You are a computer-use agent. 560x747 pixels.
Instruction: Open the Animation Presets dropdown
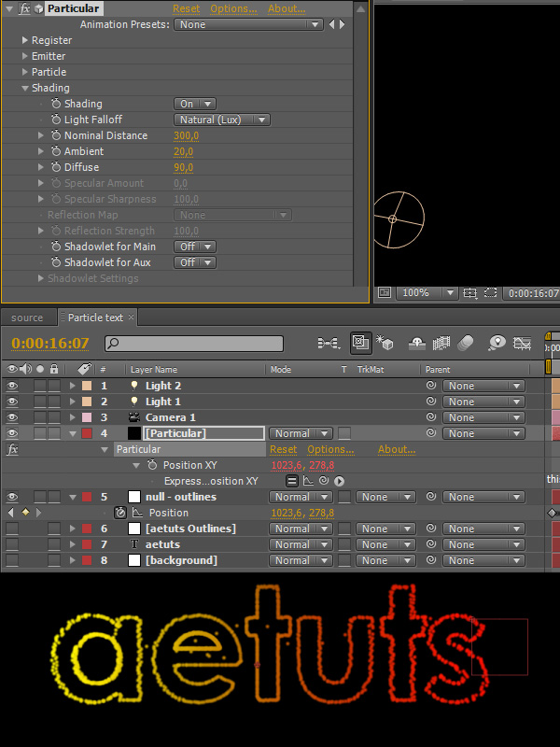pyautogui.click(x=248, y=24)
